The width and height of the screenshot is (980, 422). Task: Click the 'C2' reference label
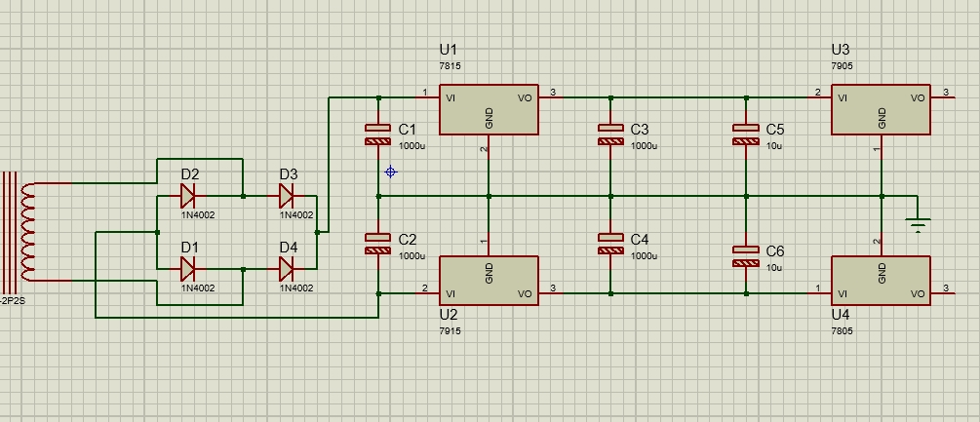pos(408,240)
